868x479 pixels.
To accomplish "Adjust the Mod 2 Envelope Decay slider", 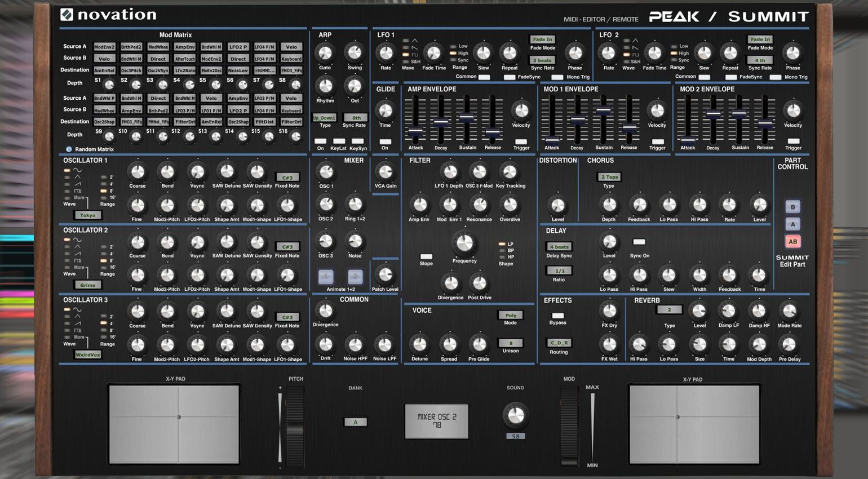I will click(713, 114).
